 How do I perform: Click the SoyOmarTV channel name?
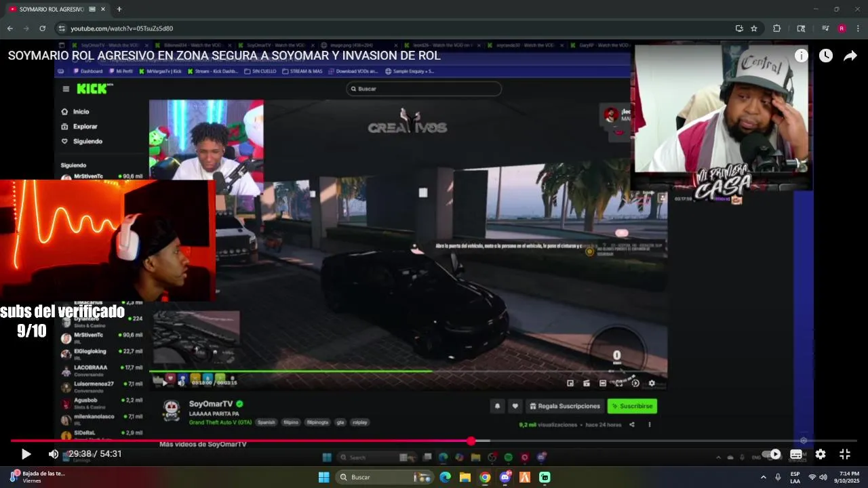(x=211, y=404)
